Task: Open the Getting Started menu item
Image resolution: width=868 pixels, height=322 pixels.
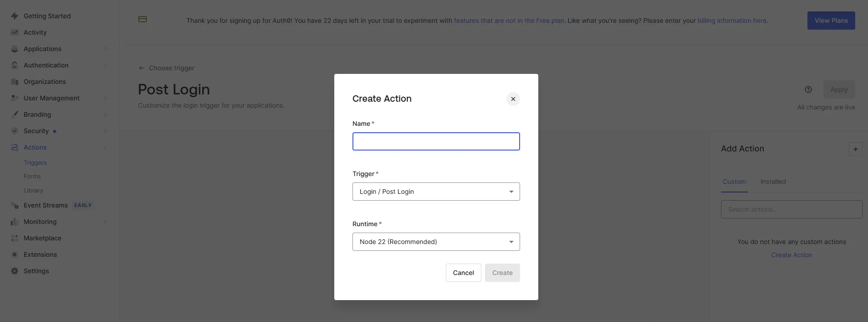Action: click(x=47, y=16)
